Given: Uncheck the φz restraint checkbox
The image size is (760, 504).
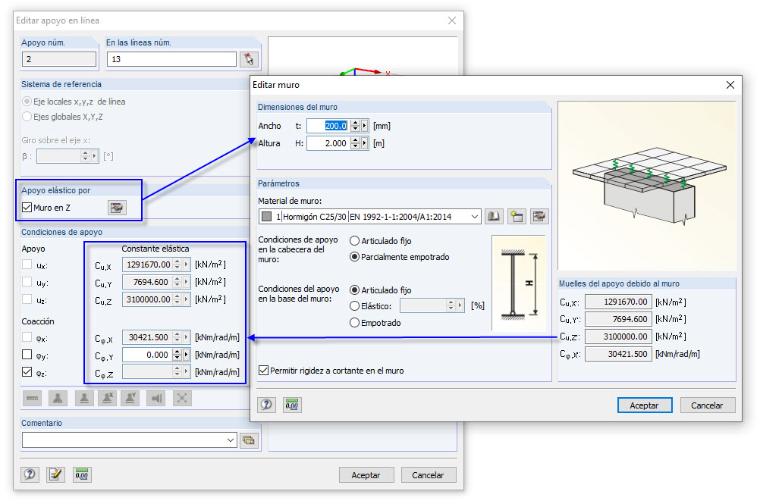Looking at the screenshot, I should click(27, 372).
